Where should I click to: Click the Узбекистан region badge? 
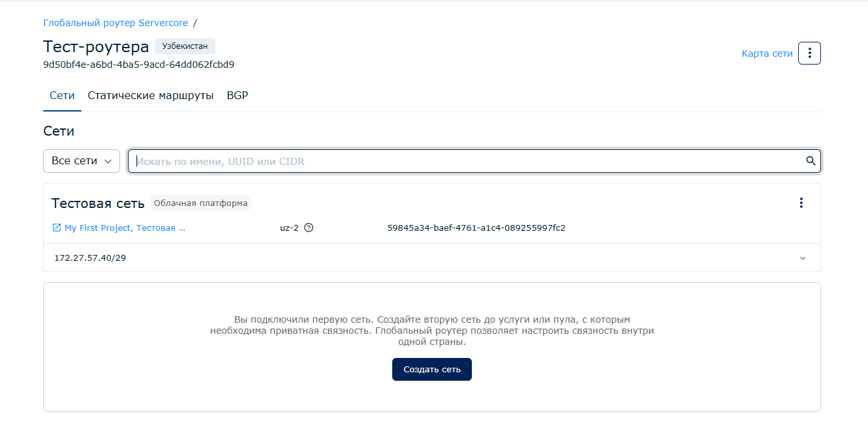pyautogui.click(x=185, y=46)
